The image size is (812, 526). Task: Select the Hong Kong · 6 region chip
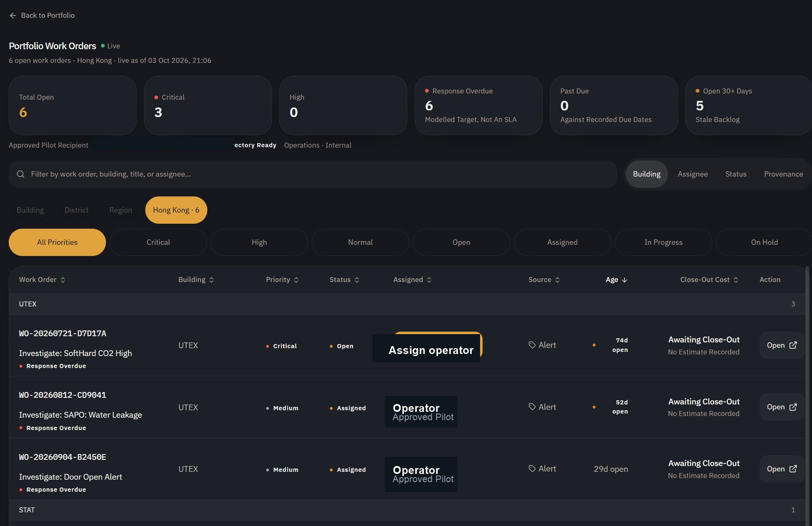(176, 210)
